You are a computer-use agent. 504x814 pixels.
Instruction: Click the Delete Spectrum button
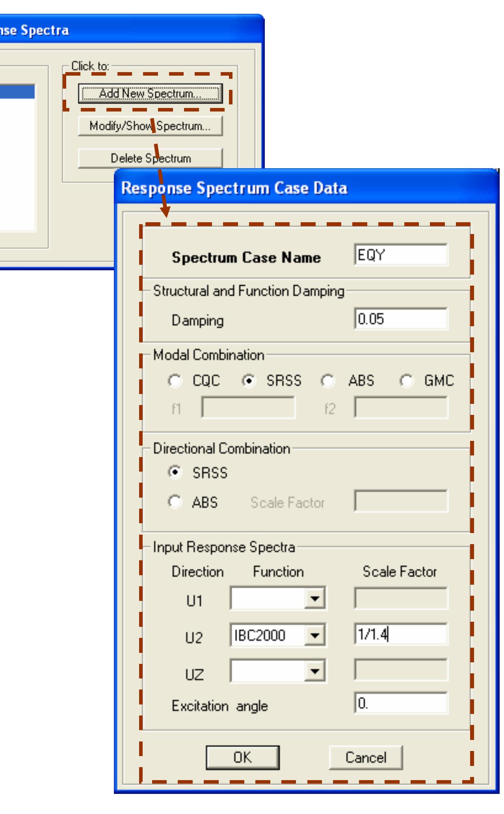(x=150, y=158)
